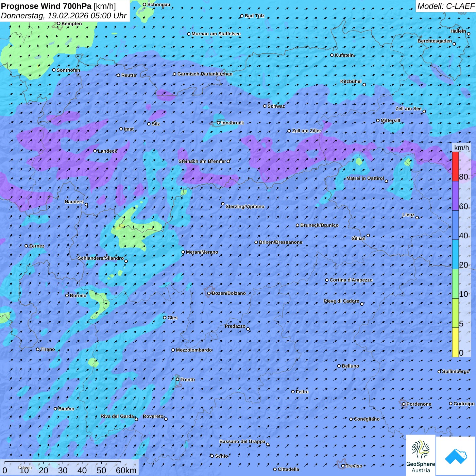Image resolution: width=476 pixels, height=476 pixels.
Task: Click the 'Modell: C-LAEF' label
Action: [x=446, y=6]
